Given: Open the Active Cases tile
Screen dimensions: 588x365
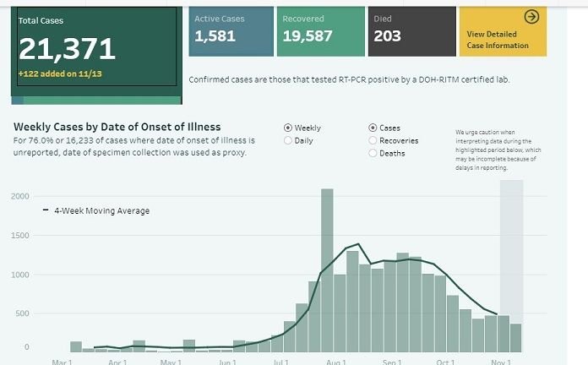Looking at the screenshot, I should click(231, 32).
